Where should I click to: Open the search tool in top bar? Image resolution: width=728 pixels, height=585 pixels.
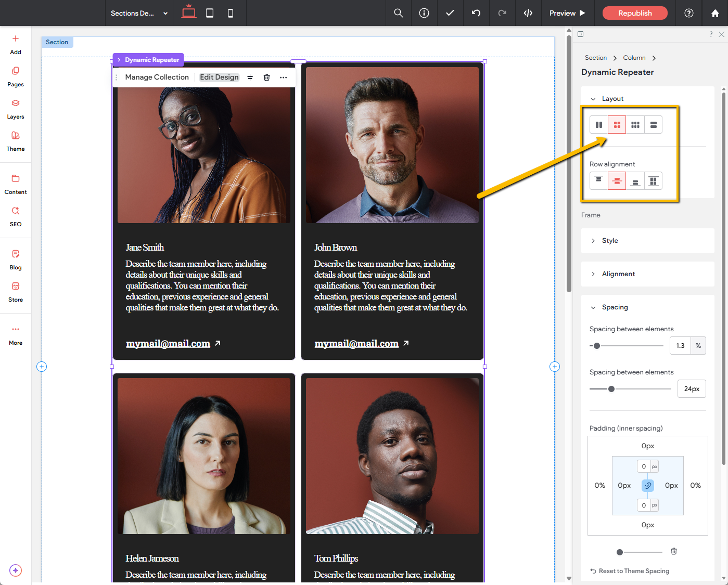tap(399, 13)
